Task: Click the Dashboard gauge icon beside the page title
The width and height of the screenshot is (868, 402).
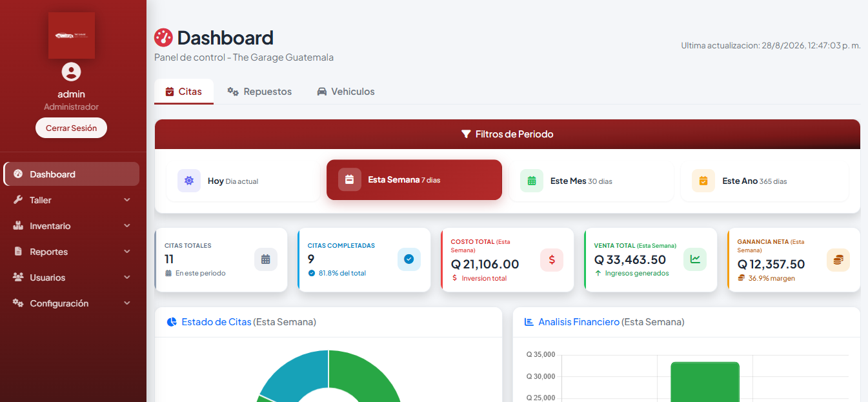Action: click(163, 37)
